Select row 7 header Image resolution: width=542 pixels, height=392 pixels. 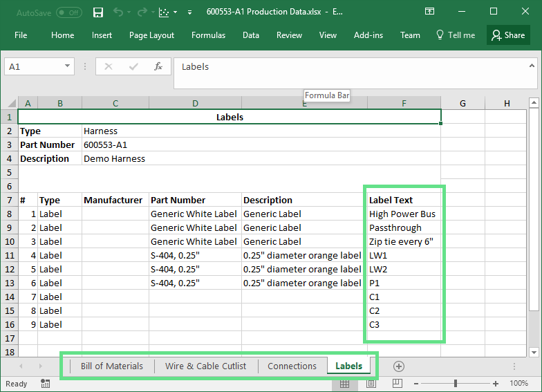(10, 200)
